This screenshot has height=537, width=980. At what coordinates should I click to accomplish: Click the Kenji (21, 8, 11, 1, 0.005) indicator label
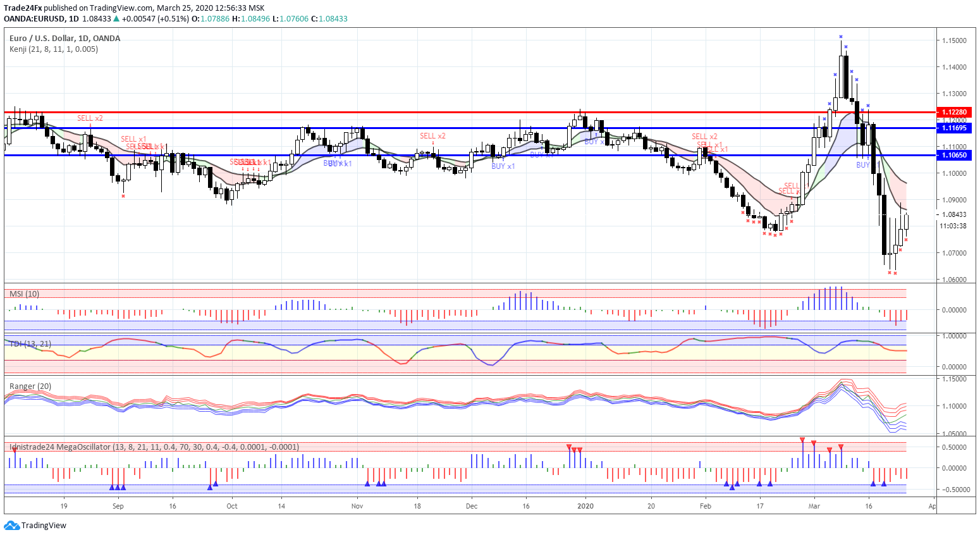coord(54,49)
